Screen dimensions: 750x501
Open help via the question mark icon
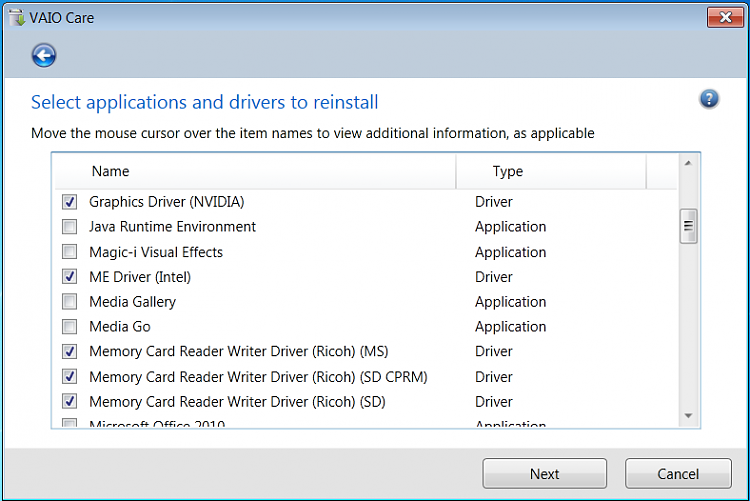pos(709,99)
